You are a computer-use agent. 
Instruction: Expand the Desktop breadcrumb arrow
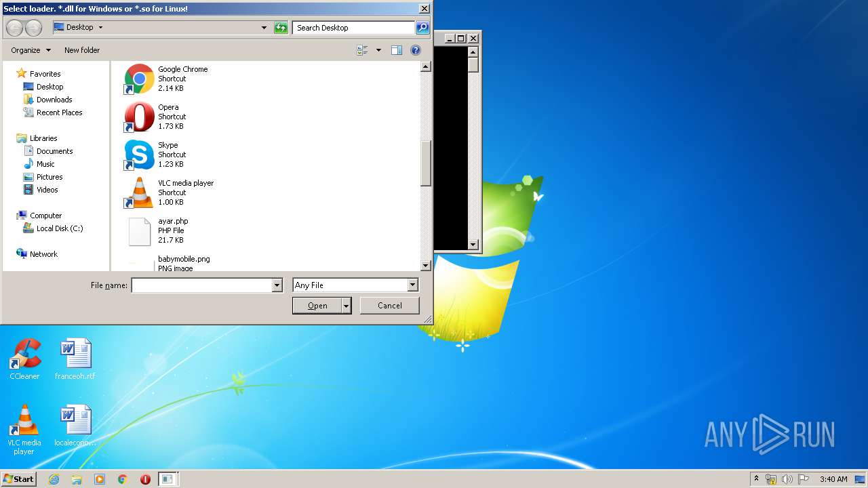pyautogui.click(x=100, y=28)
